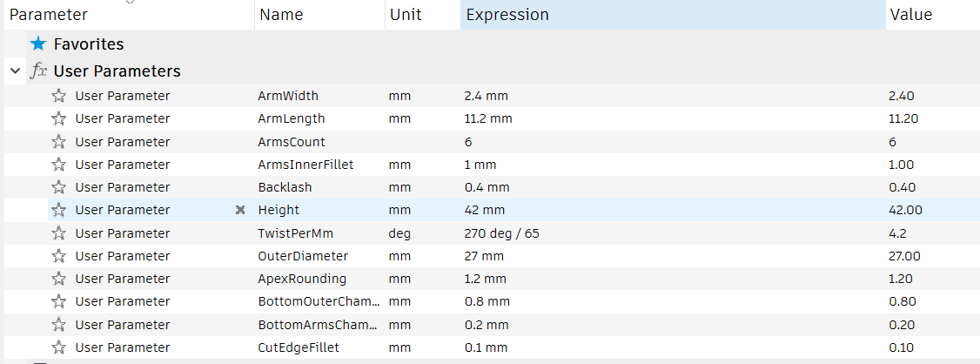
Task: Click the fx icon beside User Parameters
Action: coord(38,71)
